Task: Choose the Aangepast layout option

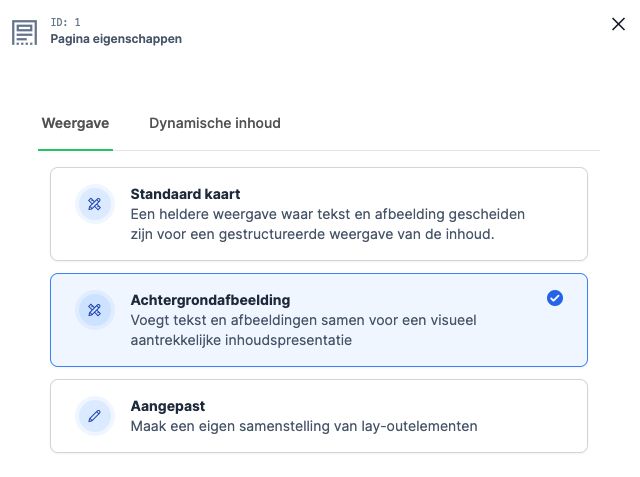Action: (x=318, y=416)
